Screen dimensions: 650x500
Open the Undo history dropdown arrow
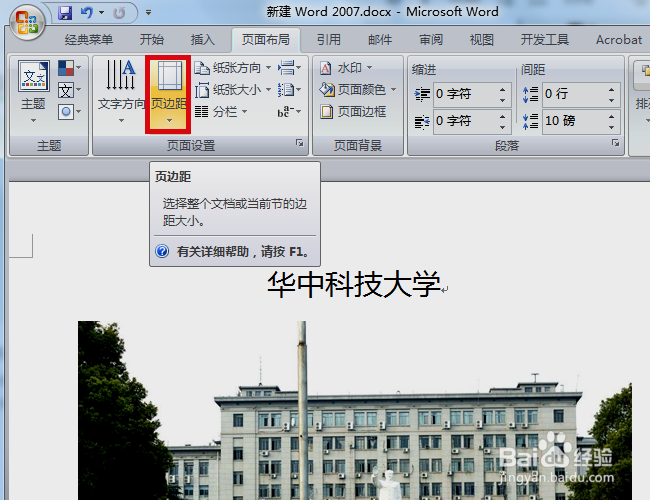102,13
